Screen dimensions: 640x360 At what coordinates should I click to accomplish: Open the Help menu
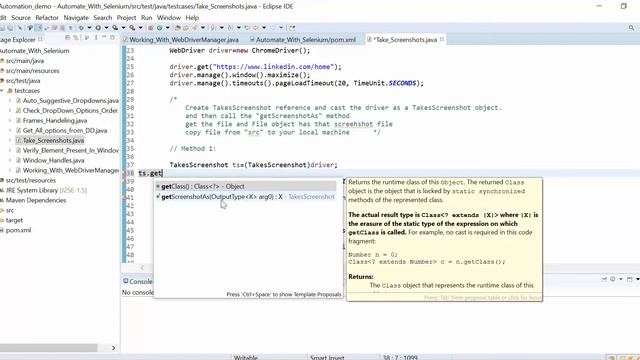[x=192, y=18]
